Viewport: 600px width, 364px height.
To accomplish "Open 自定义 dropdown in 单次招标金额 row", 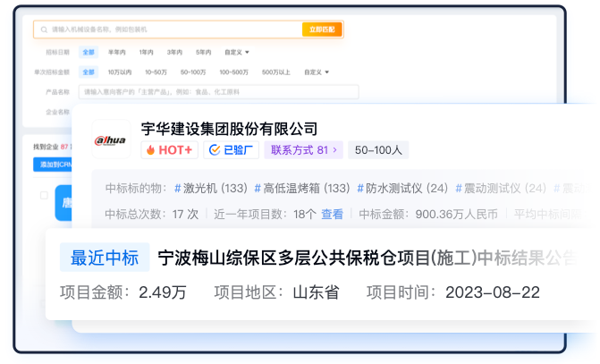I will pos(316,72).
